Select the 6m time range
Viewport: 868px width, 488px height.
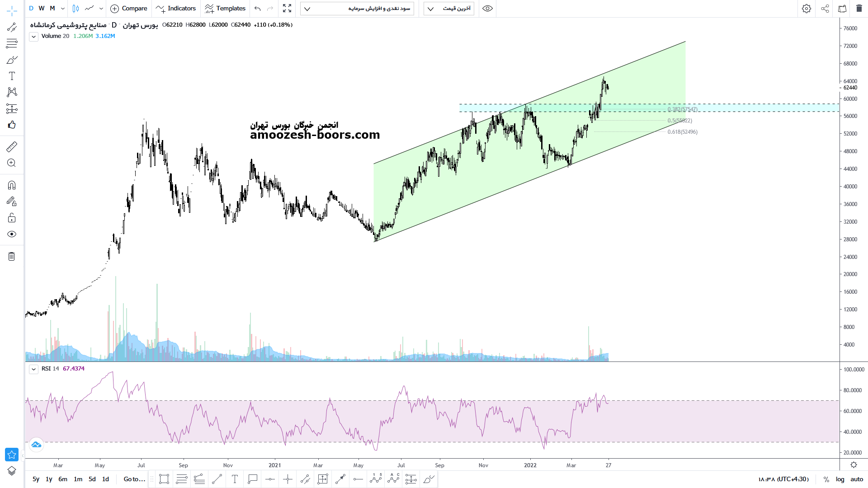(63, 479)
